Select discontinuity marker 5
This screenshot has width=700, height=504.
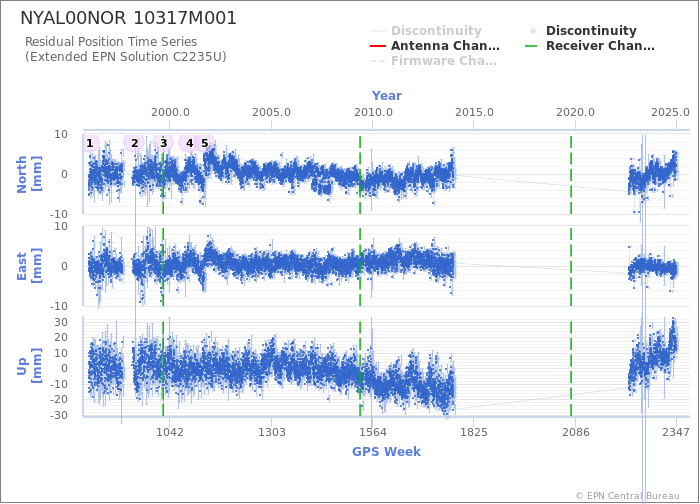point(205,143)
